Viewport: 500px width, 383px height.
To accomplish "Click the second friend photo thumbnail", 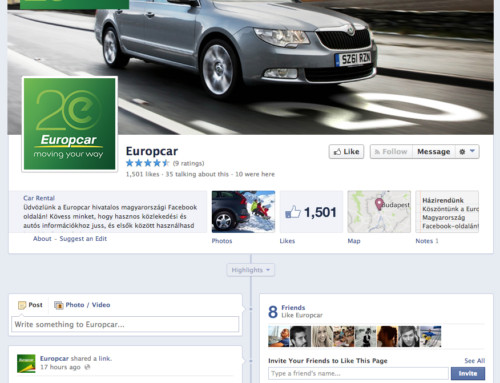I will pos(300,337).
